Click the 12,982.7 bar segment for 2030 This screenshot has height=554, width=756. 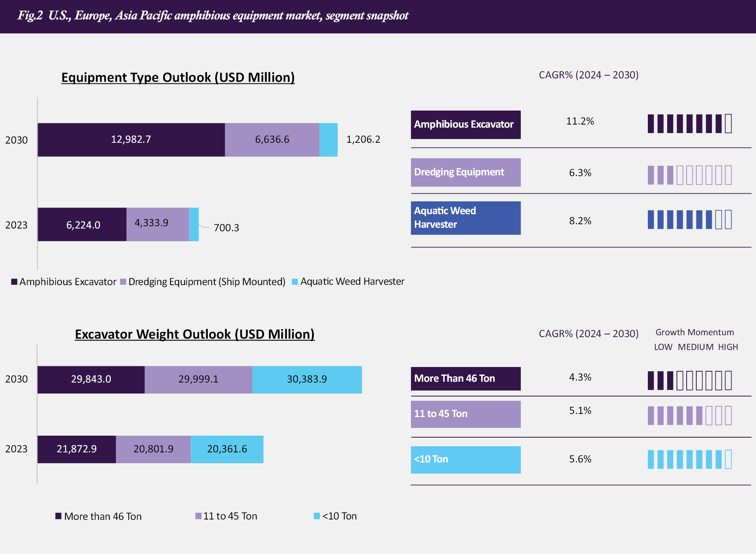131,140
